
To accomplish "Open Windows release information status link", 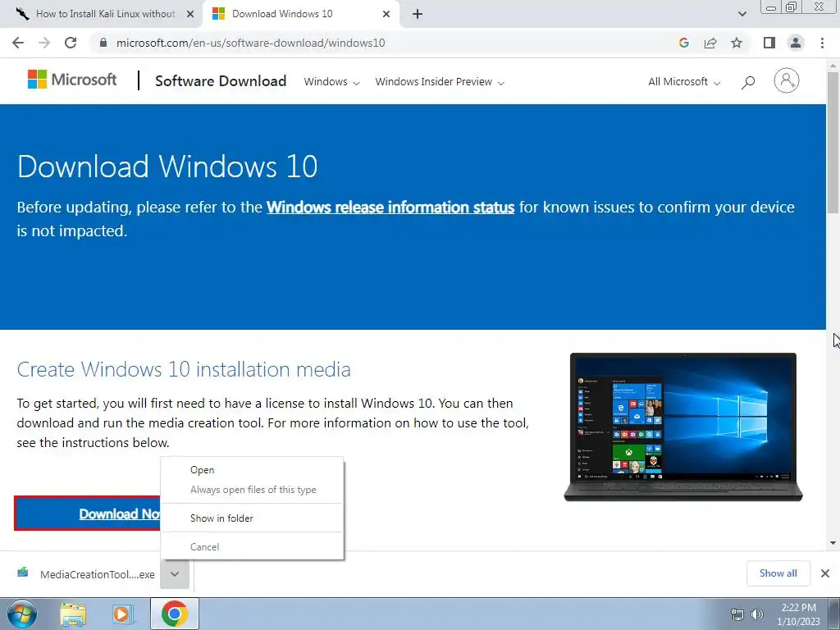I will click(x=390, y=207).
